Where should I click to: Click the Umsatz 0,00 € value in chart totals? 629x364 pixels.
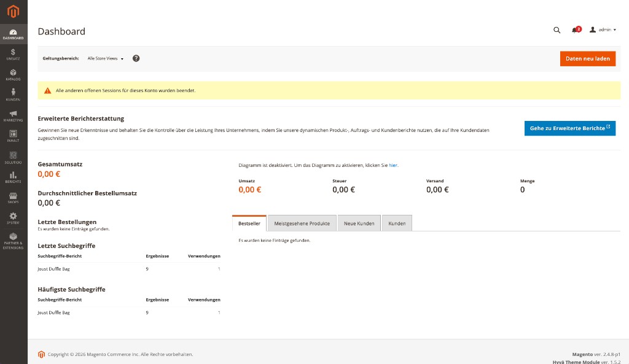tap(249, 190)
